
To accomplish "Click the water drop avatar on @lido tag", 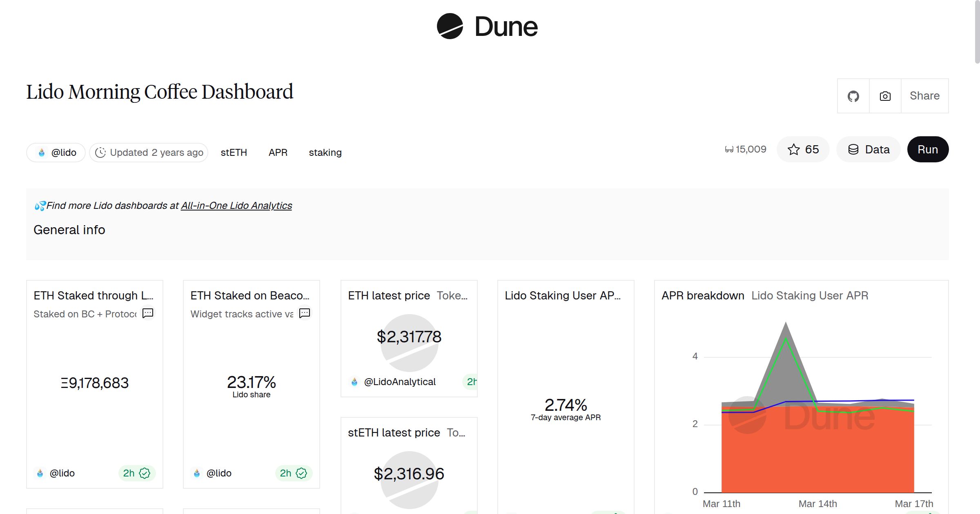I will tap(42, 152).
